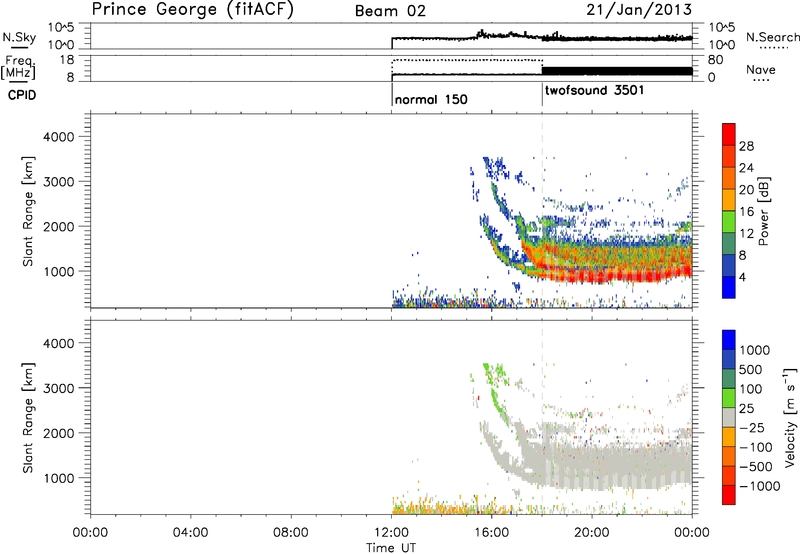Screen dimensions: 800x554
Task: Click the 12:00 time axis tick label
Action: point(391,533)
